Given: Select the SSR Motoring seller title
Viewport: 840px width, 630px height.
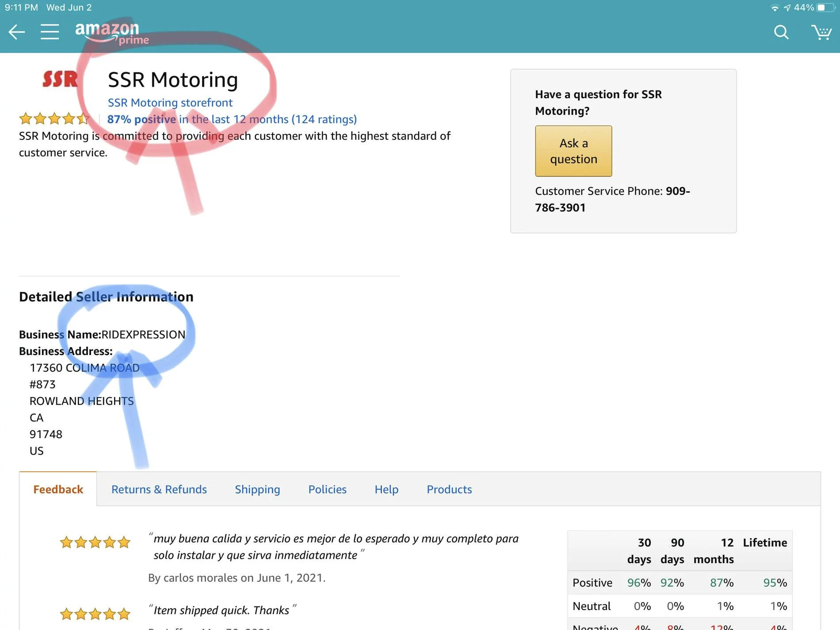Looking at the screenshot, I should 173,80.
